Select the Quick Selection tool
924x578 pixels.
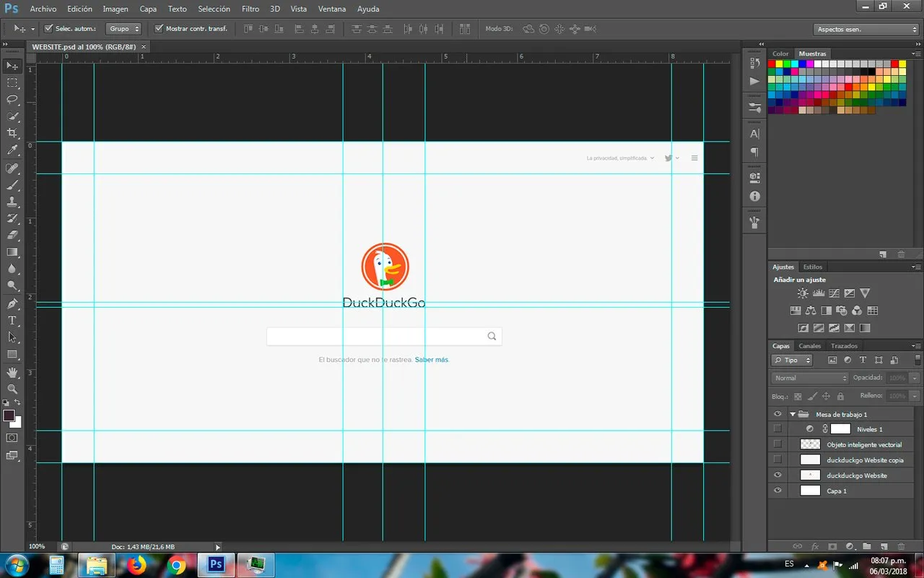tap(12, 116)
